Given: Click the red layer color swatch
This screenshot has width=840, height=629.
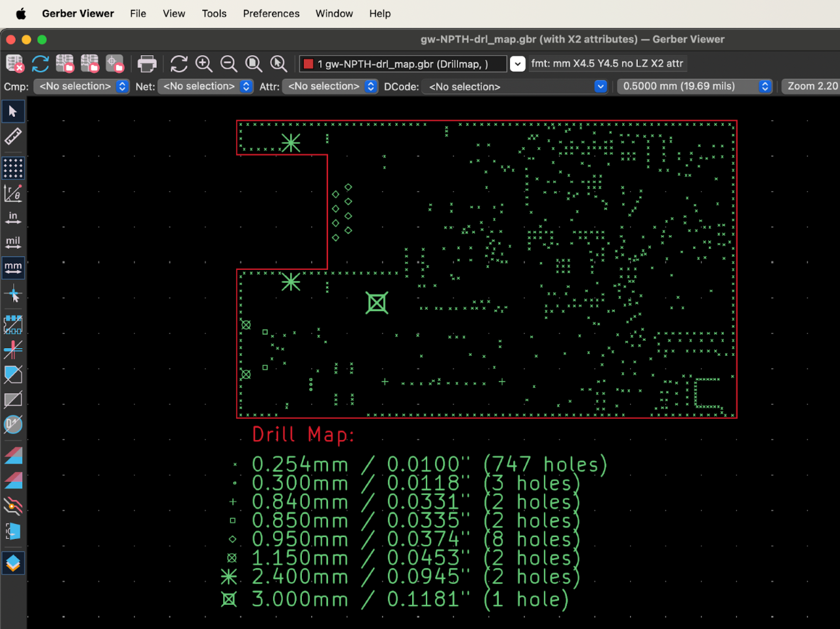Looking at the screenshot, I should click(308, 64).
